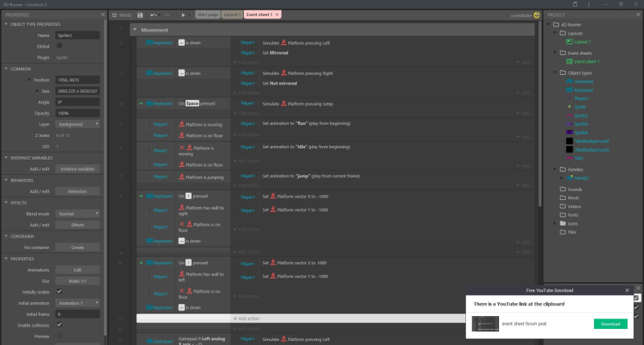Viewport: 644px width, 345px height.
Task: Collapse the Object Type Properties section
Action: pos(6,24)
